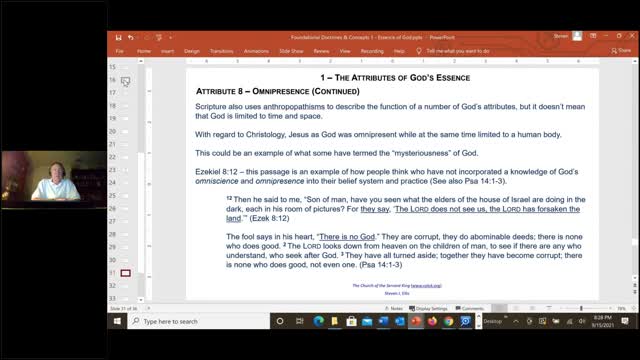The image size is (640, 360).
Task: Fit slide to current window
Action: click(634, 308)
